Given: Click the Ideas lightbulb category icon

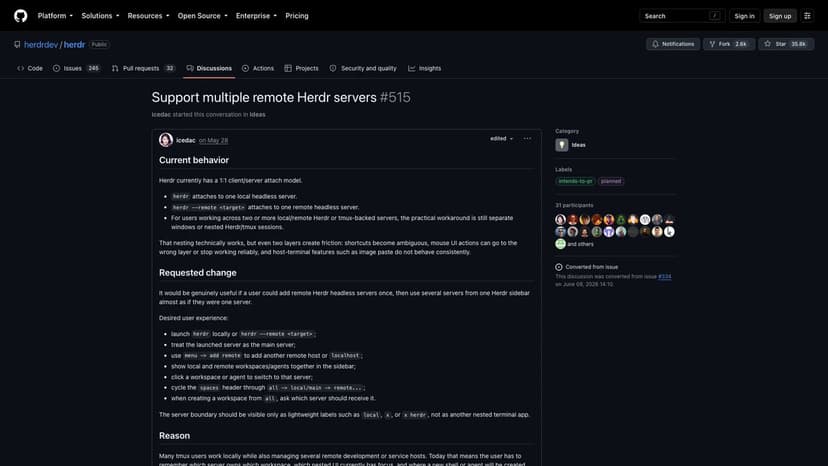Looking at the screenshot, I should coord(561,145).
